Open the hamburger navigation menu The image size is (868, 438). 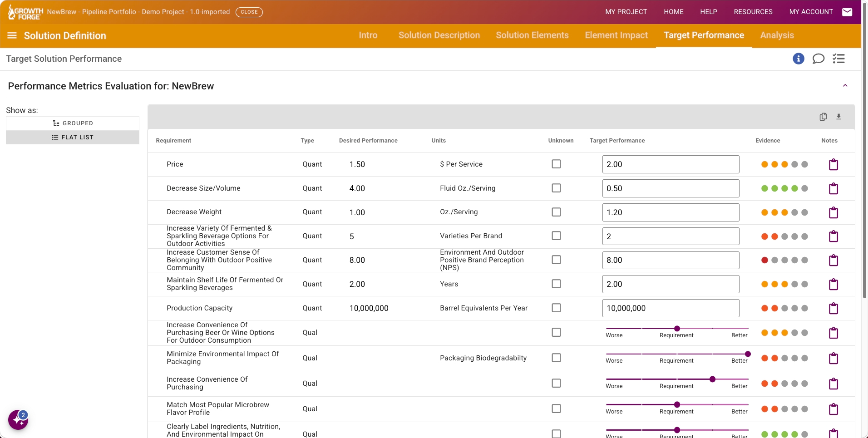point(12,35)
